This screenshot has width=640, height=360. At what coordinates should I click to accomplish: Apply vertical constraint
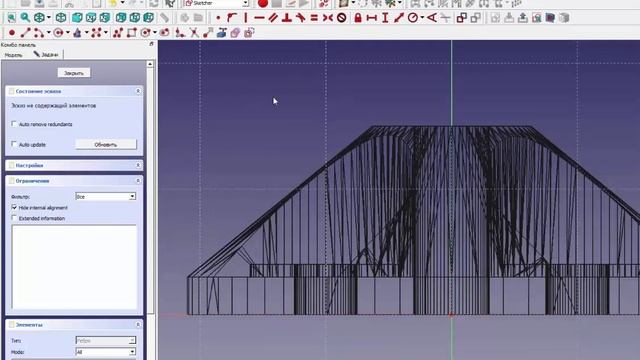coord(246,18)
